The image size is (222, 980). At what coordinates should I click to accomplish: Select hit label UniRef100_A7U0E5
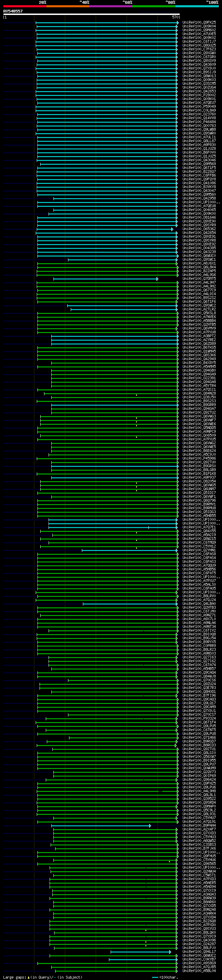[x=199, y=34]
